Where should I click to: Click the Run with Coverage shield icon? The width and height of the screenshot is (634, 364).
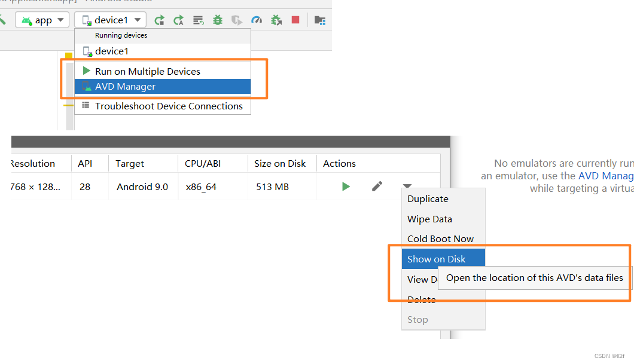236,20
